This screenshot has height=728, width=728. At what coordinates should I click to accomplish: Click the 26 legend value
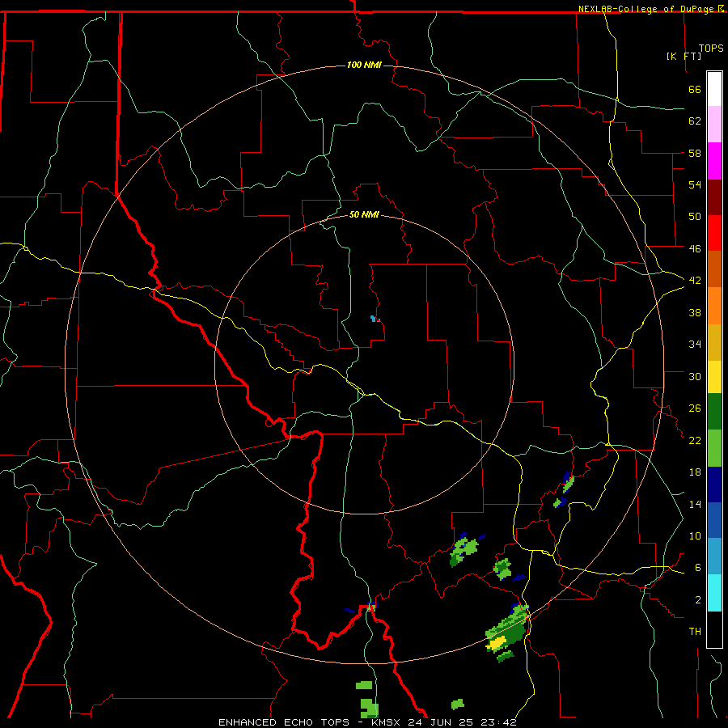click(x=695, y=408)
